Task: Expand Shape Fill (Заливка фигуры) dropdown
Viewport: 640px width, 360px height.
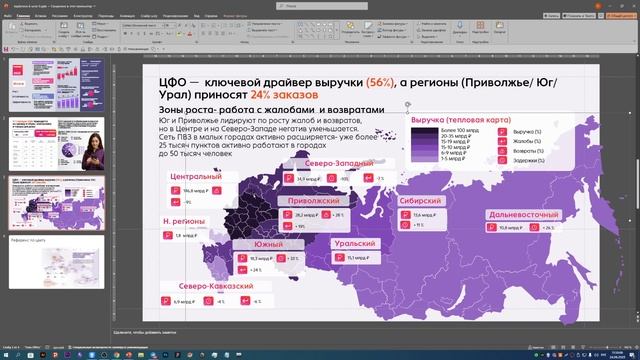Action: 393,24
